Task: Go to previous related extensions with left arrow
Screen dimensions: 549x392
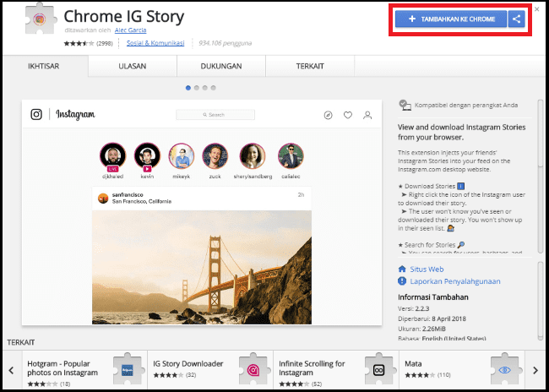Action: [11, 370]
